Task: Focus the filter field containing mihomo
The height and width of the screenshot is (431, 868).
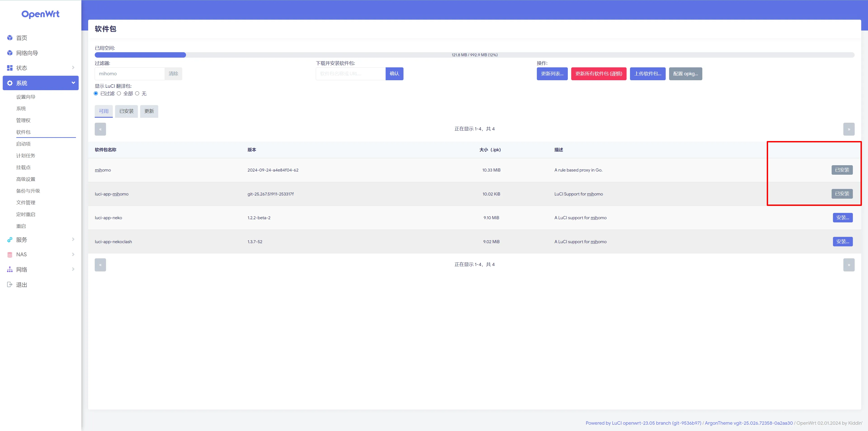Action: click(x=129, y=74)
